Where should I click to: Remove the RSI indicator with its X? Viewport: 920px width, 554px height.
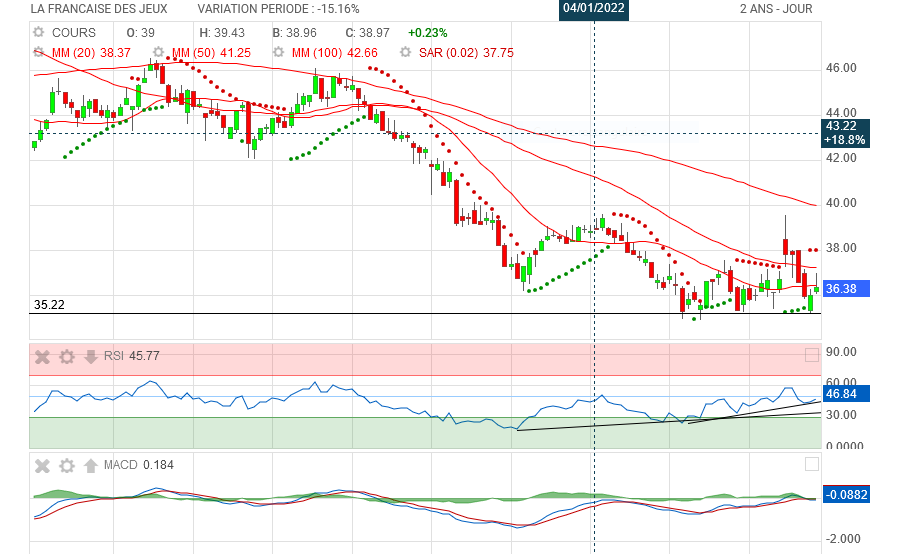(42, 356)
